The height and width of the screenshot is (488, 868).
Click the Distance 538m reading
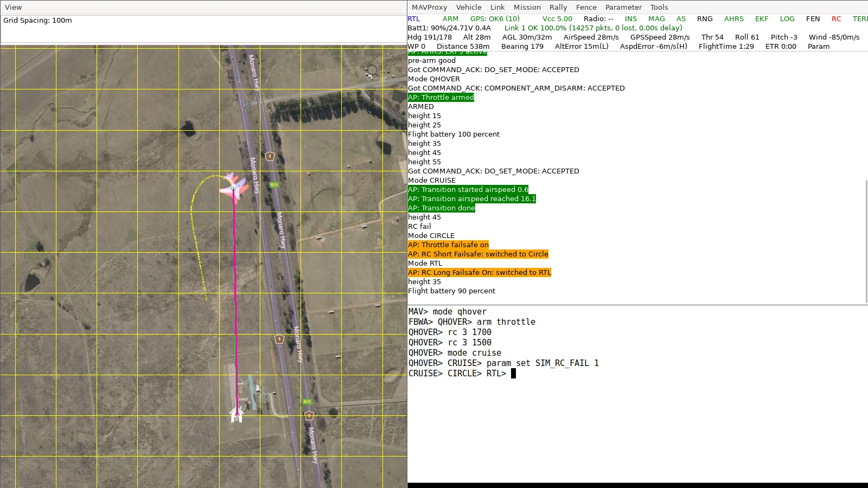[463, 46]
